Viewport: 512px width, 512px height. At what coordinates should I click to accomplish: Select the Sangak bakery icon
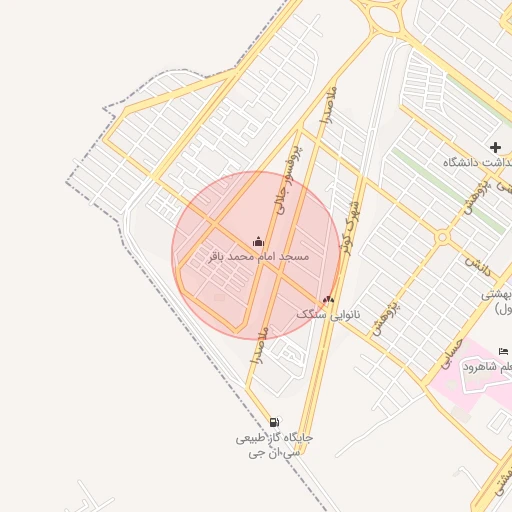[328, 299]
